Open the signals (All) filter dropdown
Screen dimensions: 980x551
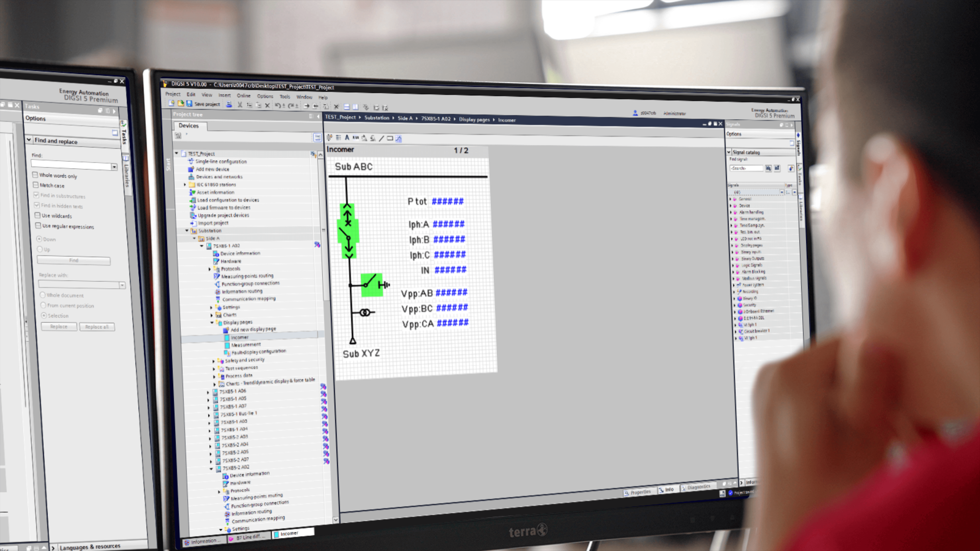point(782,192)
